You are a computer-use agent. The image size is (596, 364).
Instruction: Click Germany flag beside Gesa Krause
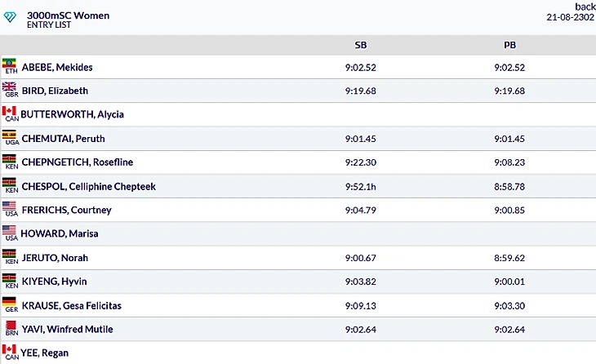pyautogui.click(x=10, y=304)
